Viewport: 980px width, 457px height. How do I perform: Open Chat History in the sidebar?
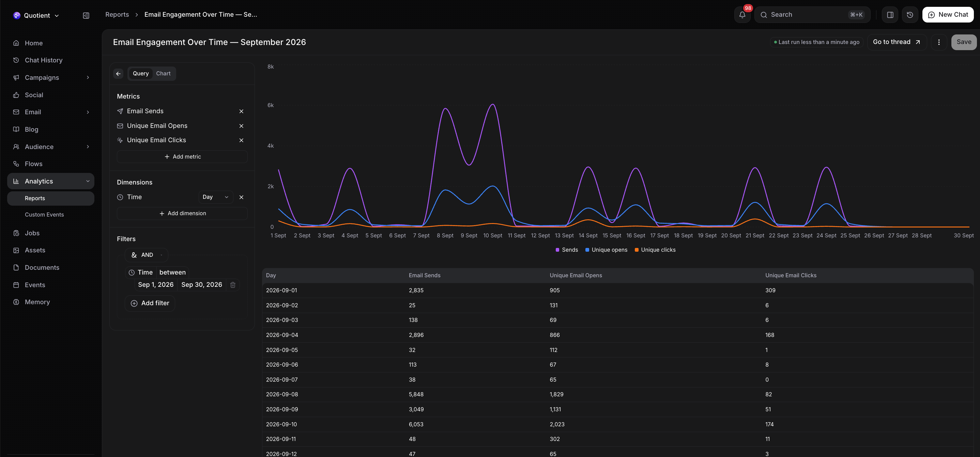(x=50, y=60)
